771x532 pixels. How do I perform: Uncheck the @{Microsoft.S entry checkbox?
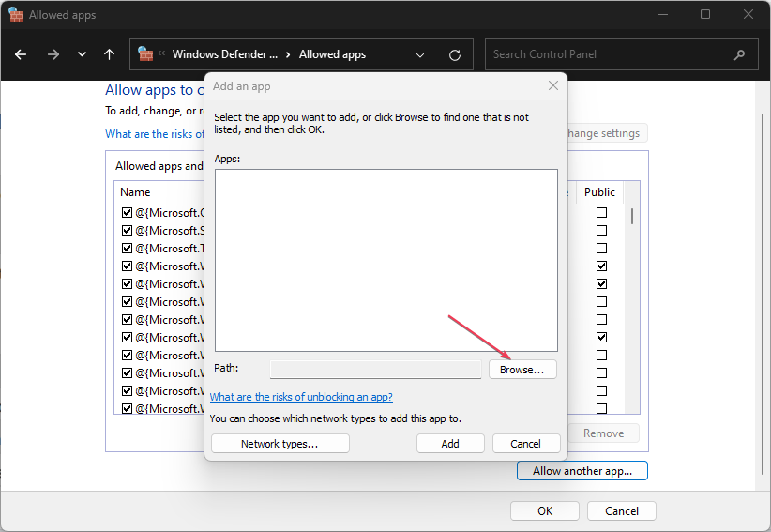pyautogui.click(x=127, y=230)
